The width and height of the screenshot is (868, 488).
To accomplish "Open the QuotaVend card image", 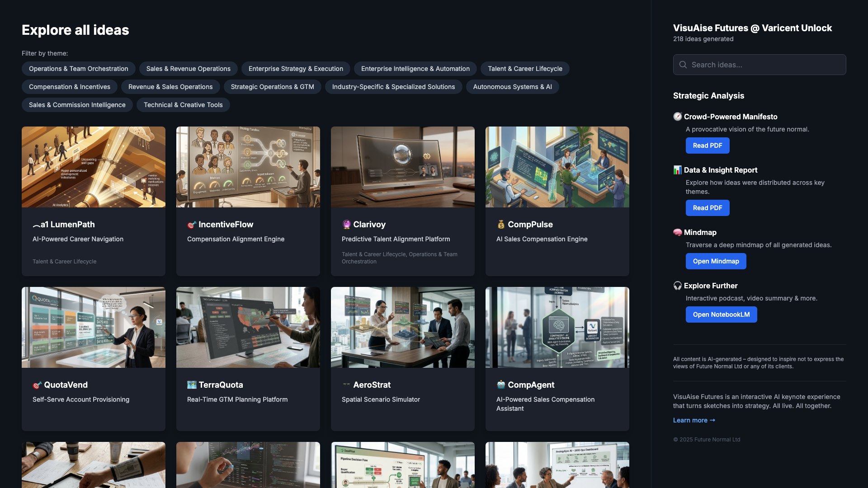I will pyautogui.click(x=94, y=327).
